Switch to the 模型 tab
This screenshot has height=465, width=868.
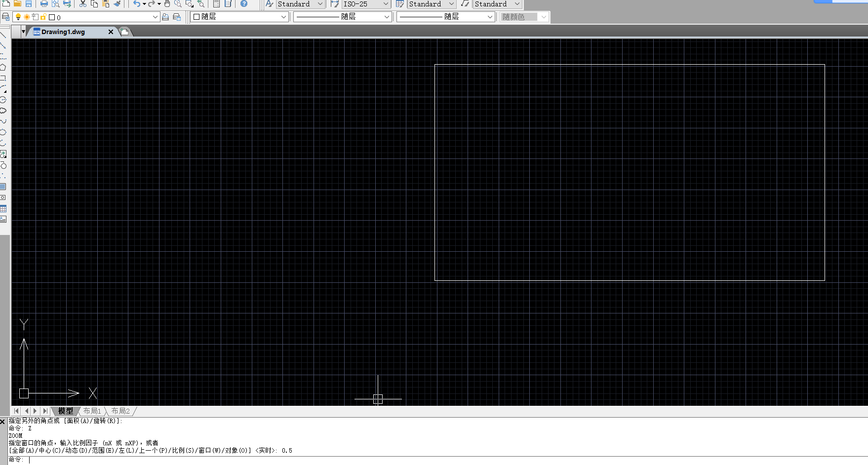(65, 411)
